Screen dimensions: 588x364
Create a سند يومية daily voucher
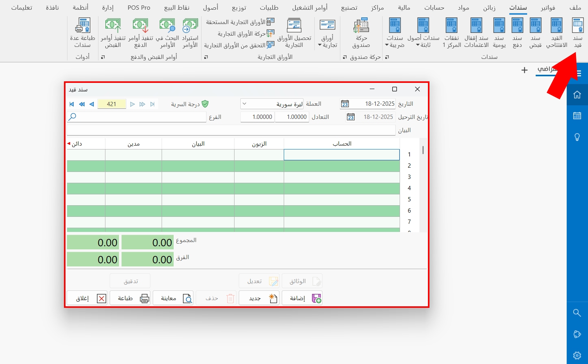tap(499, 31)
